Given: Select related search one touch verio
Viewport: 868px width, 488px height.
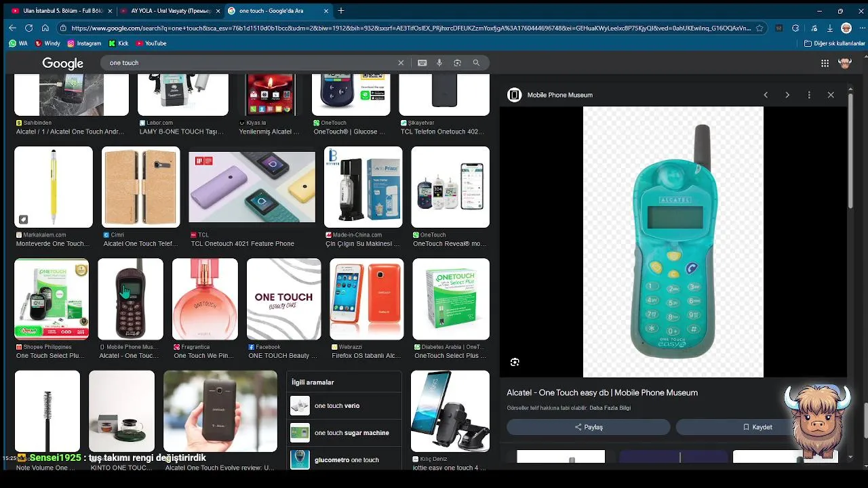Looking at the screenshot, I should (344, 405).
